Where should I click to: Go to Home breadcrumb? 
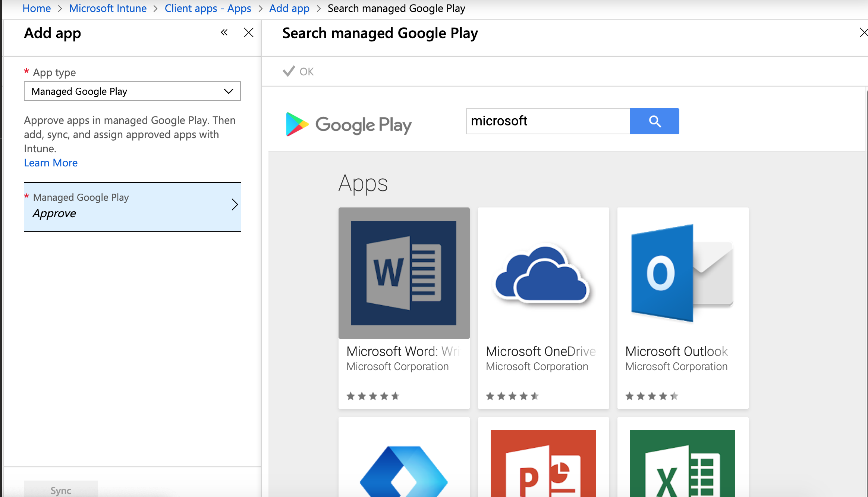point(37,8)
